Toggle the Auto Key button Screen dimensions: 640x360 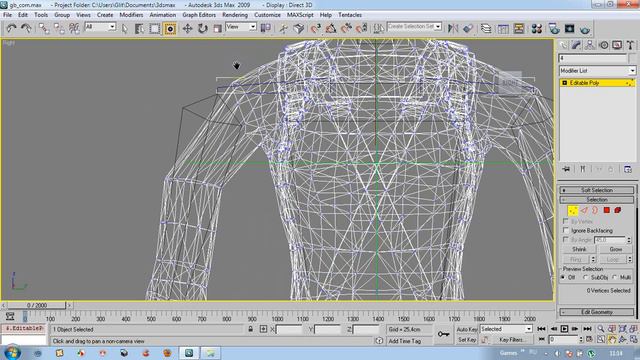click(467, 329)
